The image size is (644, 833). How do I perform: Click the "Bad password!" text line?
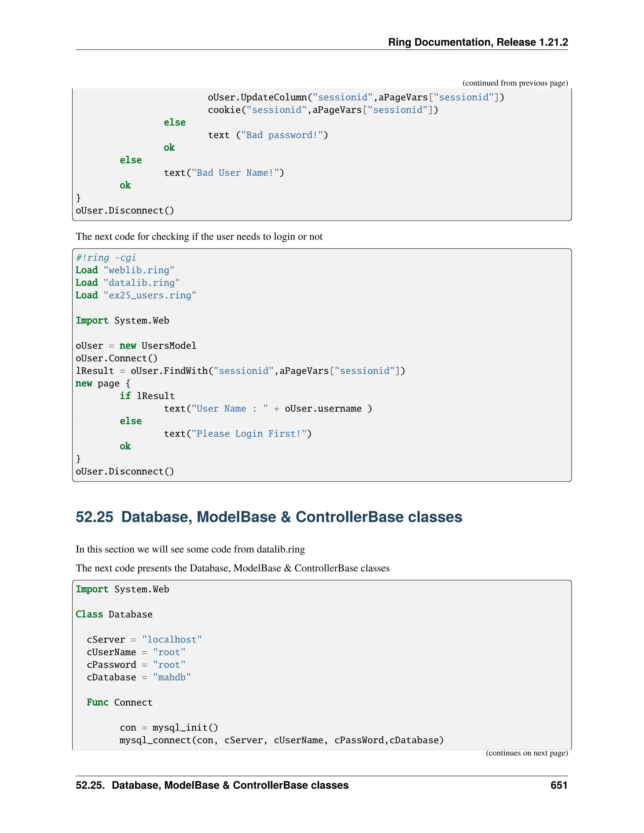(x=268, y=135)
